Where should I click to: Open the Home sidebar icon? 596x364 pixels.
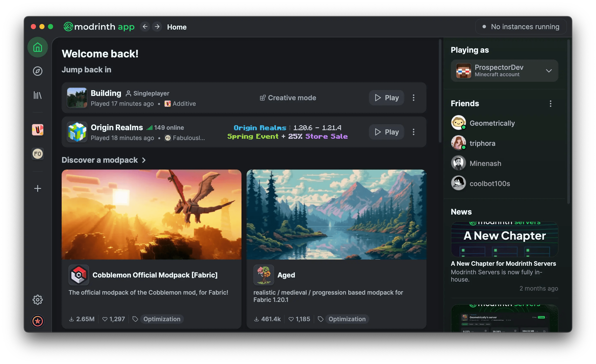pyautogui.click(x=37, y=47)
